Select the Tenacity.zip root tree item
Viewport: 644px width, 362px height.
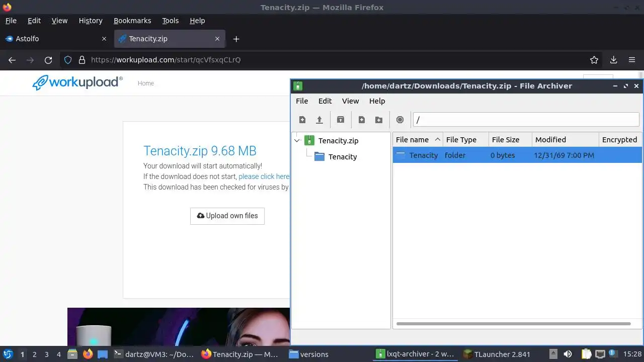click(332, 141)
